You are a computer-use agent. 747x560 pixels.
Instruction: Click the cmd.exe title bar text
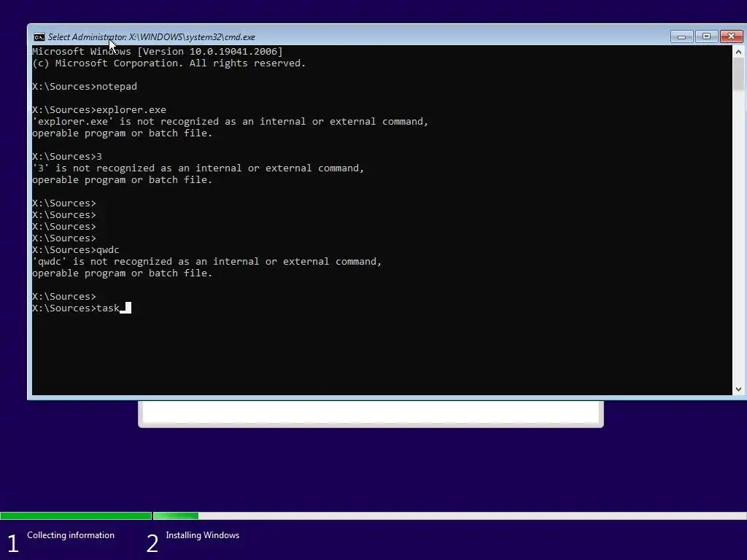[x=152, y=37]
